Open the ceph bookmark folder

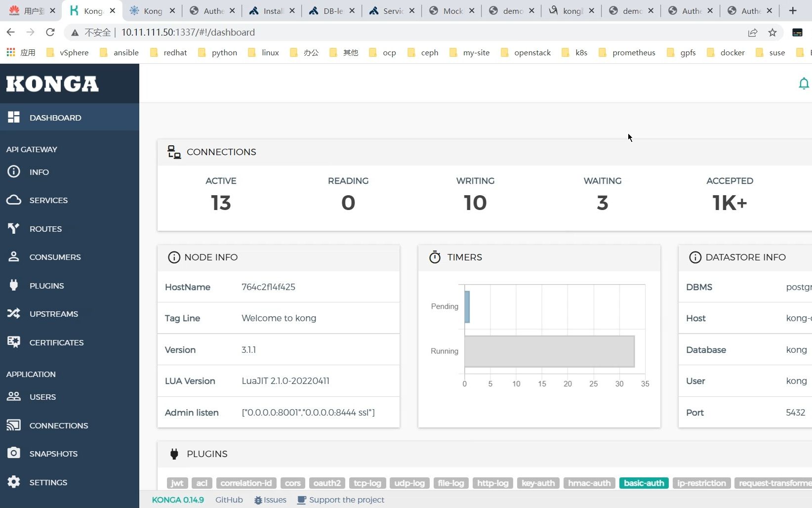click(423, 52)
